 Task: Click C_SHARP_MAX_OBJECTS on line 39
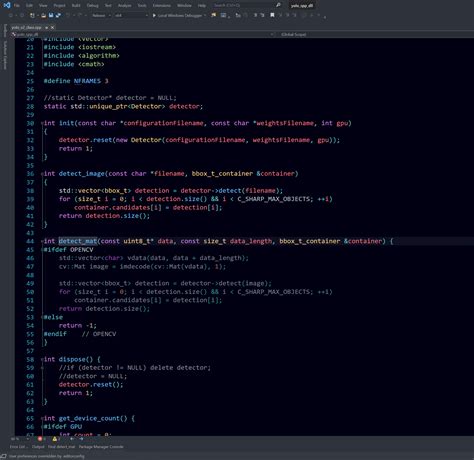[x=274, y=199]
